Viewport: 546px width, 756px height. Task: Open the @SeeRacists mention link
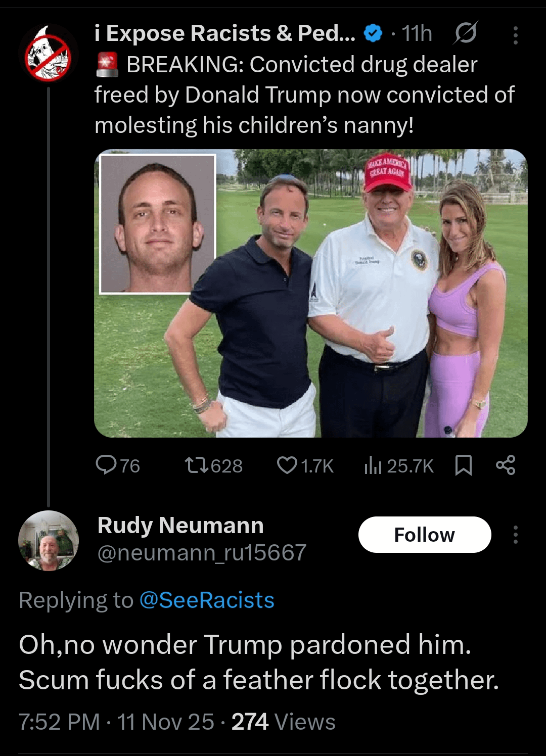(x=206, y=600)
